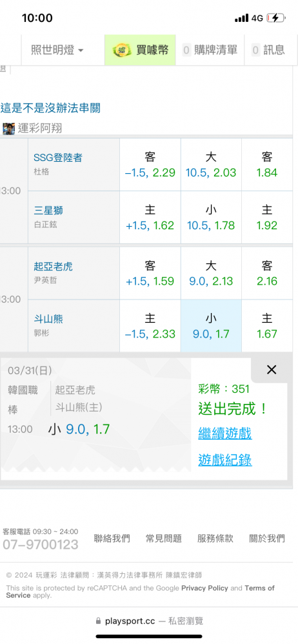298x644 pixels.
Task: Select 大 10.5, 2.03 over option
Action: click(211, 165)
